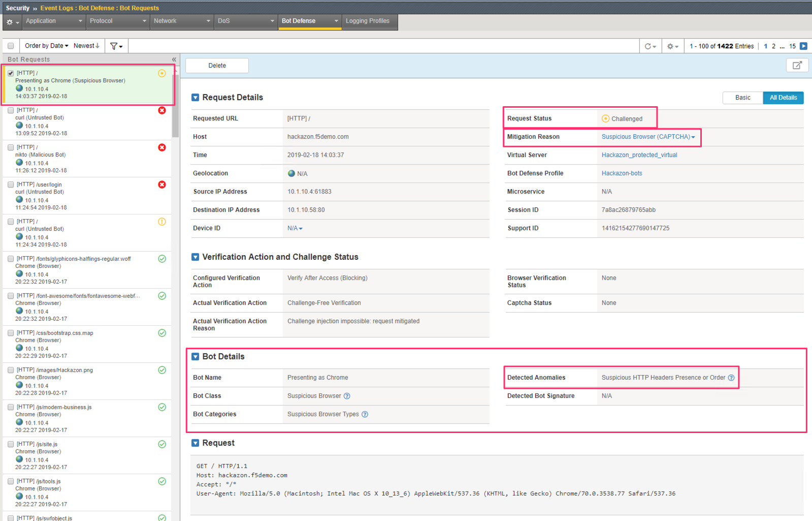
Task: Check the 13:09:52 curl request checkbox
Action: [x=11, y=110]
